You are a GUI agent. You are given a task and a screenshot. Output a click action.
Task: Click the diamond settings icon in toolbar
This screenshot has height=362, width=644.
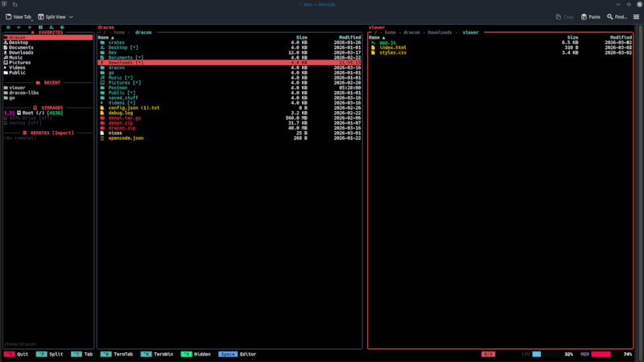pyautogui.click(x=62, y=27)
